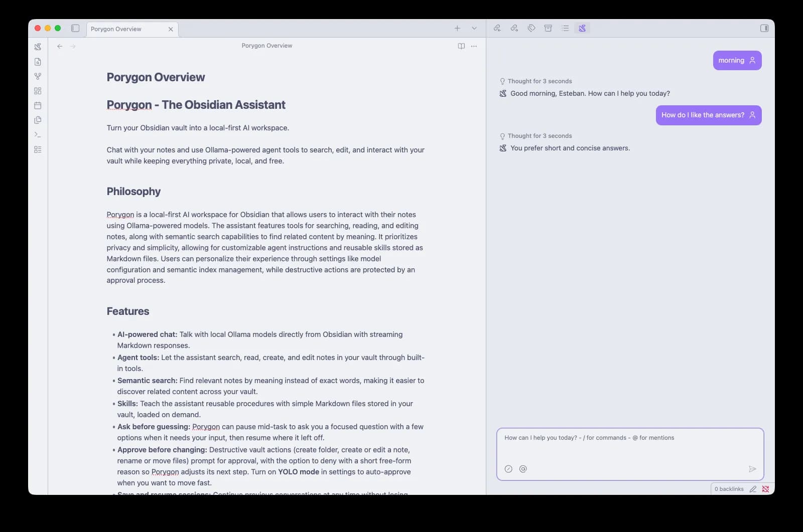
Task: Click the bold 'YOLO mode' text
Action: [299, 472]
